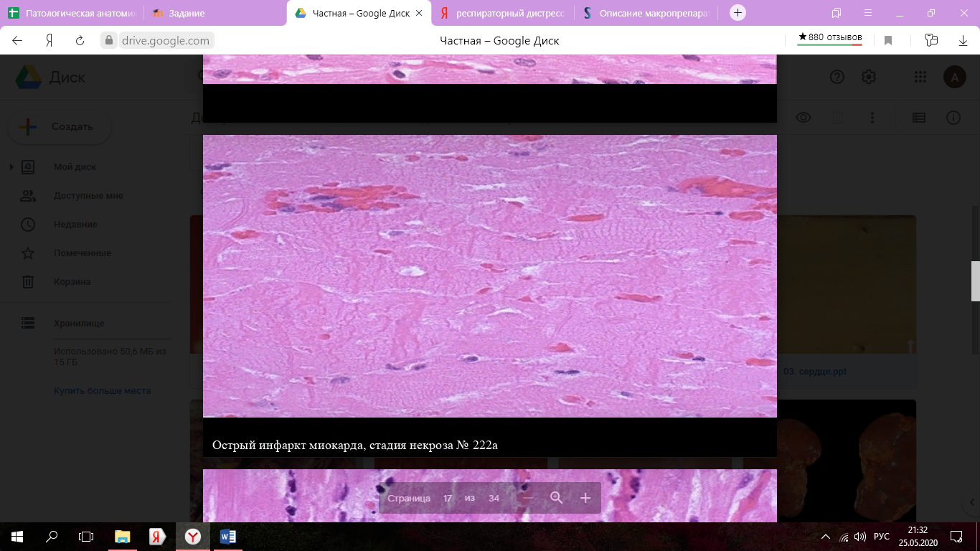The image size is (980, 551).
Task: Open Мой диск in sidebar
Action: pyautogui.click(x=75, y=167)
